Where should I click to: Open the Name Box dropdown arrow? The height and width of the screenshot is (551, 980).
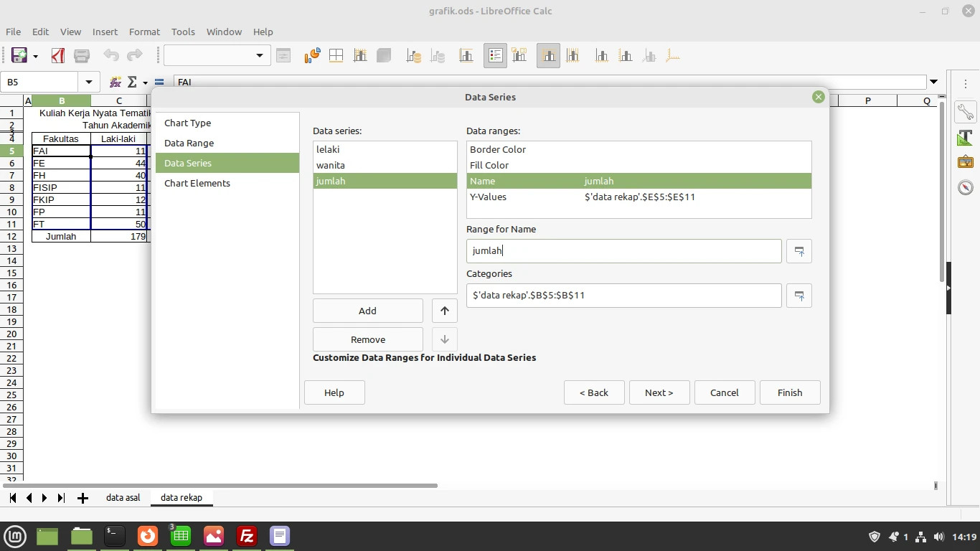point(88,83)
